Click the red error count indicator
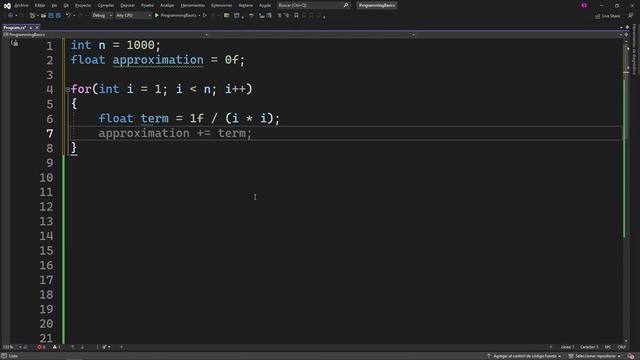Screen dimensions: 640x360 41,347
